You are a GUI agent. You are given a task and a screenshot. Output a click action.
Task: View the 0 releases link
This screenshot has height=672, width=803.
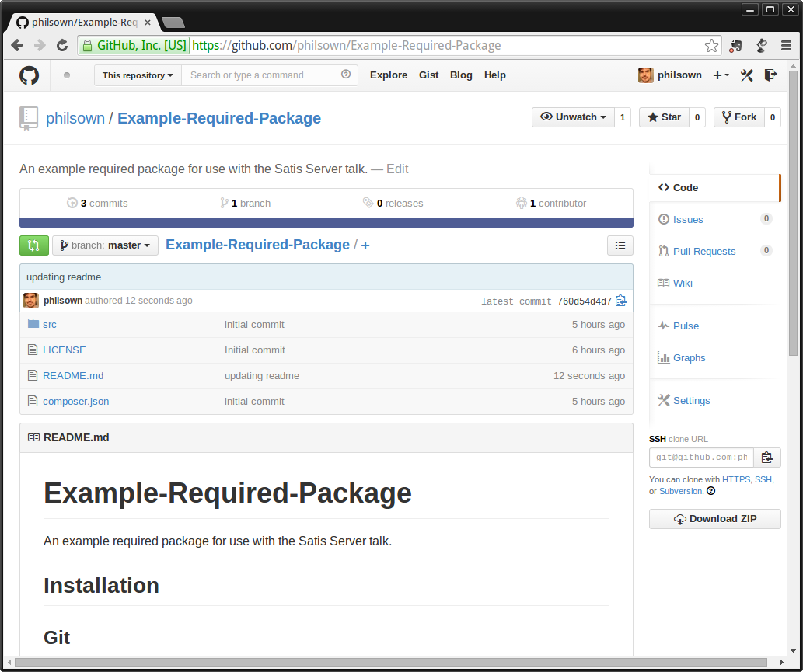coord(393,204)
